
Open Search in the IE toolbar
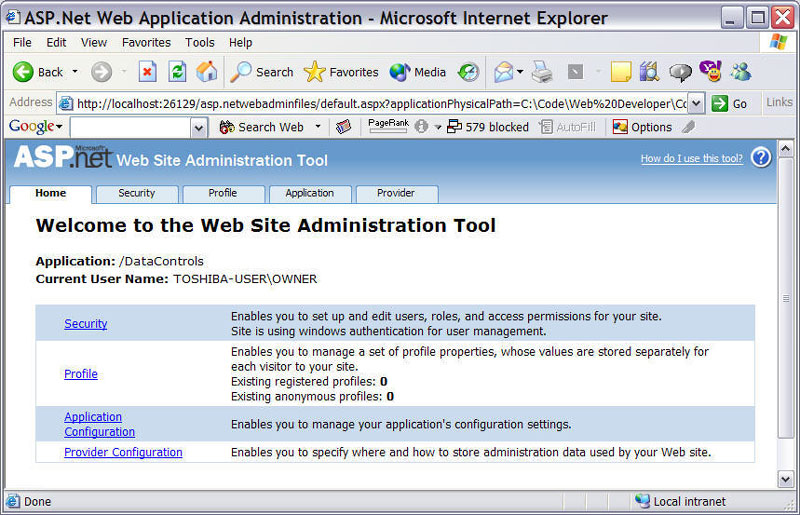[262, 72]
